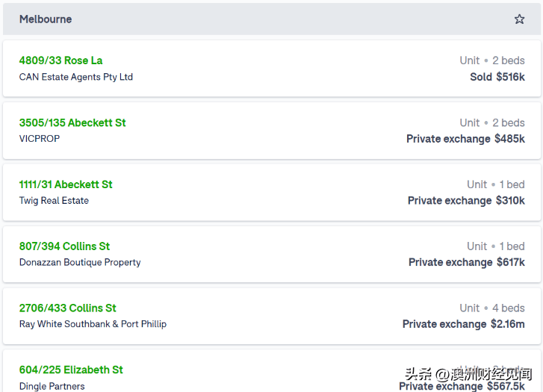Click the Private exchange $310k result
Viewport: 543px width, 392px height.
point(466,201)
